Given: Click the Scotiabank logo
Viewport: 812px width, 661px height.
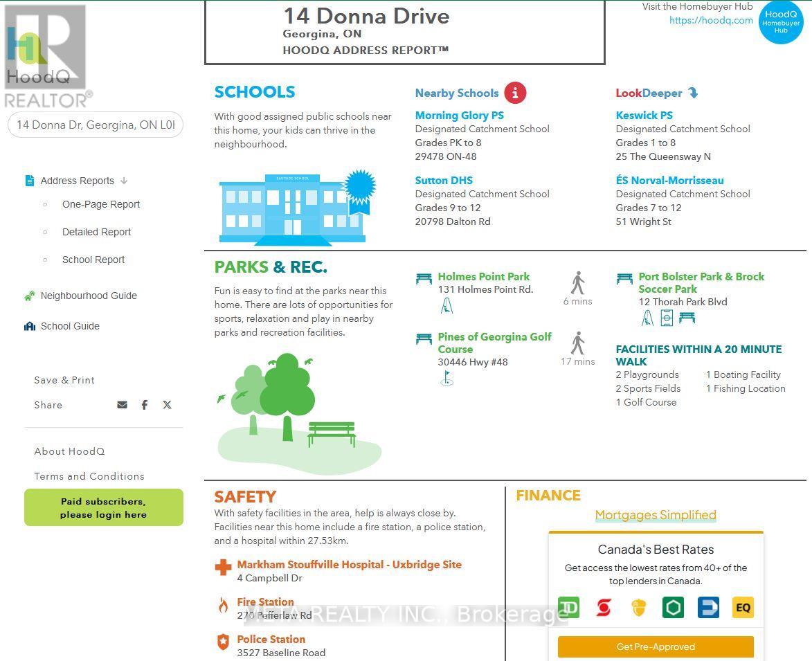Looking at the screenshot, I should [x=604, y=607].
